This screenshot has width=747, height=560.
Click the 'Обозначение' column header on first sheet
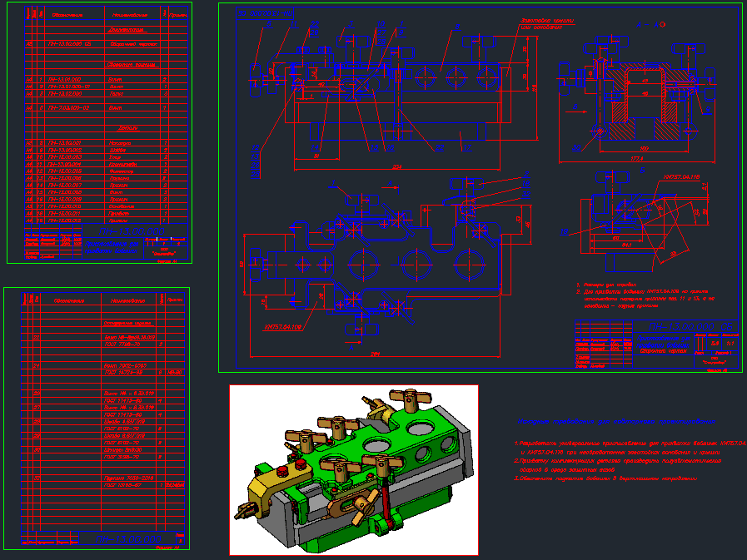(x=67, y=15)
